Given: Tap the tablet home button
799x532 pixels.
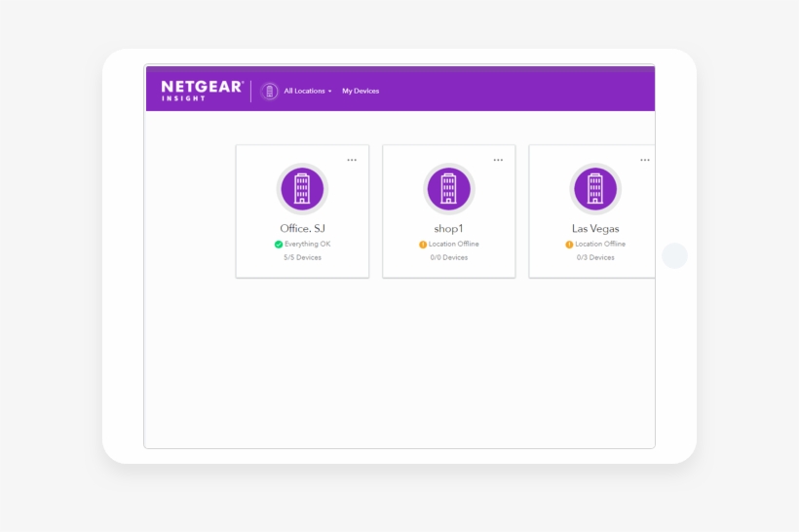Looking at the screenshot, I should pyautogui.click(x=674, y=256).
